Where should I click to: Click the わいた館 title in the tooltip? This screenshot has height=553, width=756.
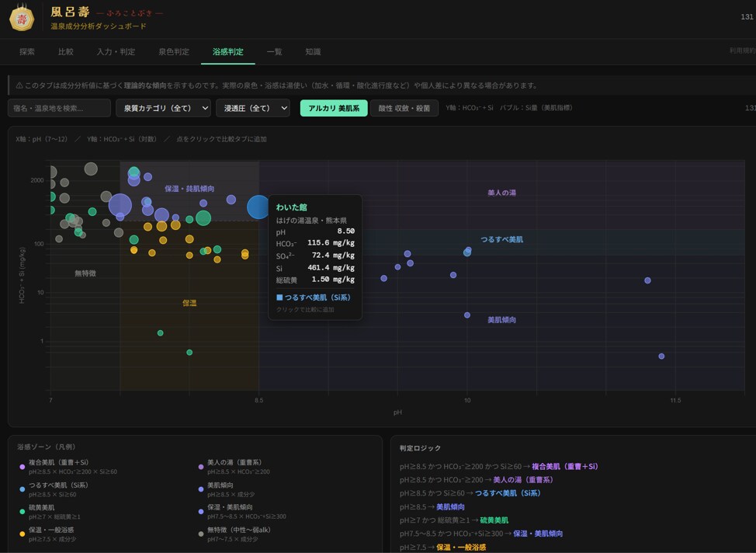[x=291, y=207]
